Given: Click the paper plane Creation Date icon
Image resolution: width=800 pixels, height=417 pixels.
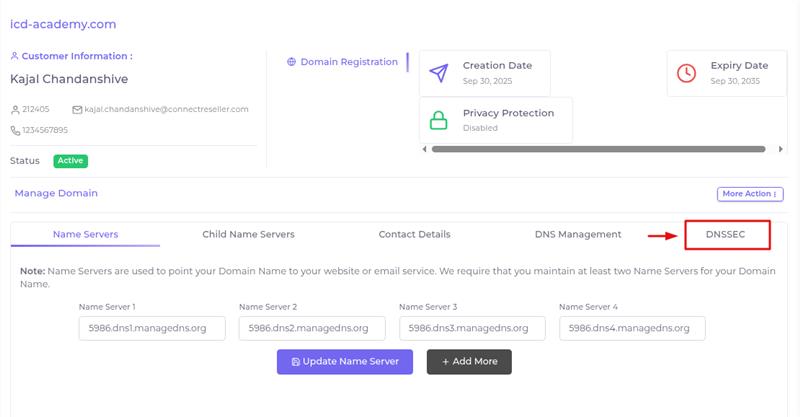Looking at the screenshot, I should point(439,73).
